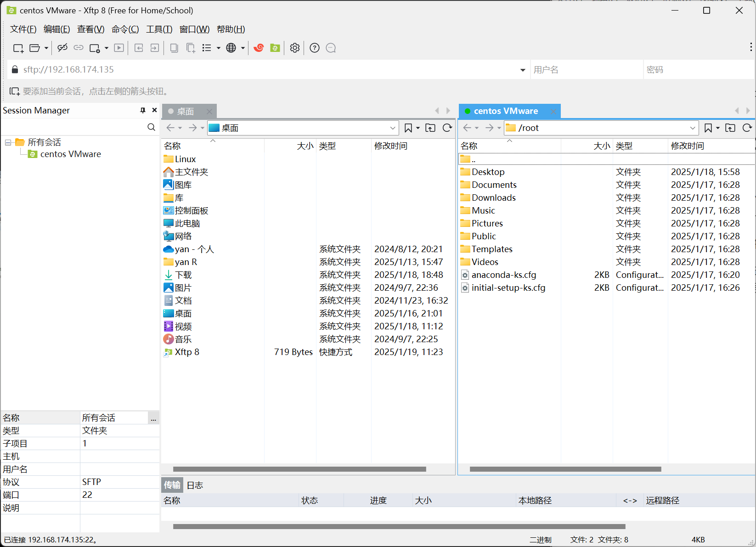The height and width of the screenshot is (547, 756).
Task: Click the Session Manager search icon
Action: (151, 127)
